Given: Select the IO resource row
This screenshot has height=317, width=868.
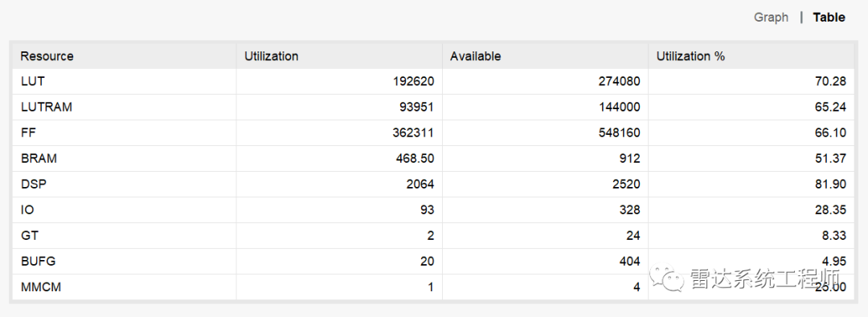Looking at the screenshot, I should pyautogui.click(x=433, y=209).
